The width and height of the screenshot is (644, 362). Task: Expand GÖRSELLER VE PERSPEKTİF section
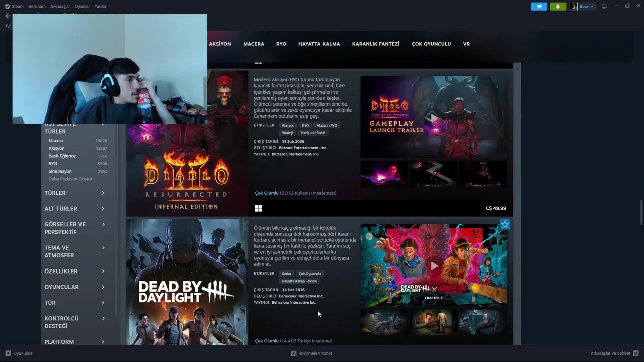tap(74, 228)
